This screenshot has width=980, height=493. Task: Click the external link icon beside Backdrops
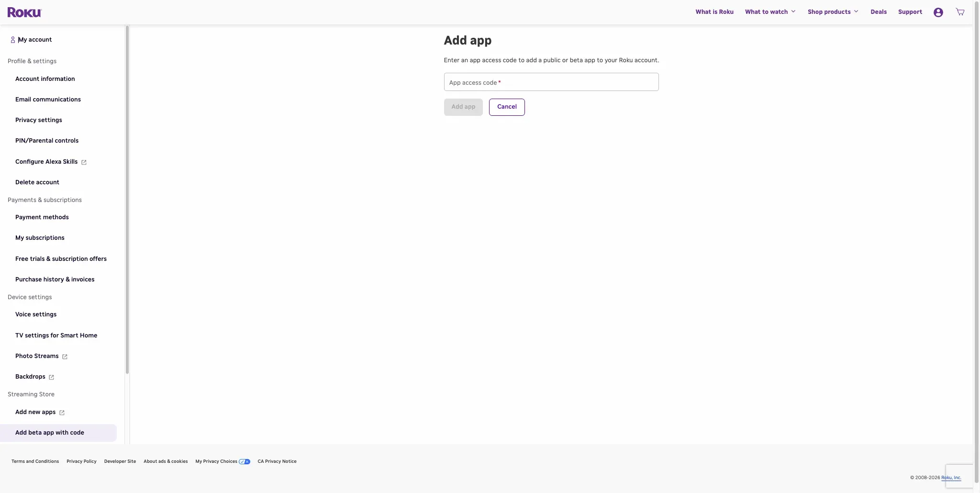pyautogui.click(x=51, y=377)
